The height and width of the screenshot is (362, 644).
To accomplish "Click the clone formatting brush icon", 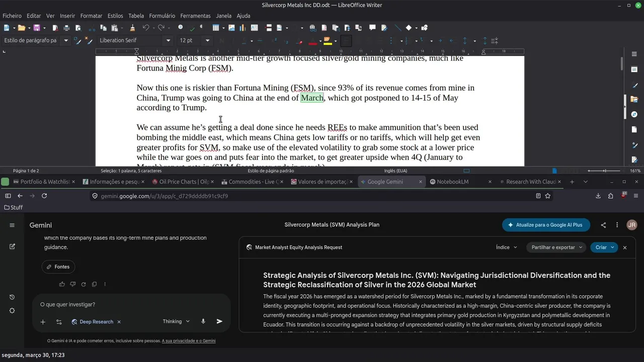I will point(132,28).
